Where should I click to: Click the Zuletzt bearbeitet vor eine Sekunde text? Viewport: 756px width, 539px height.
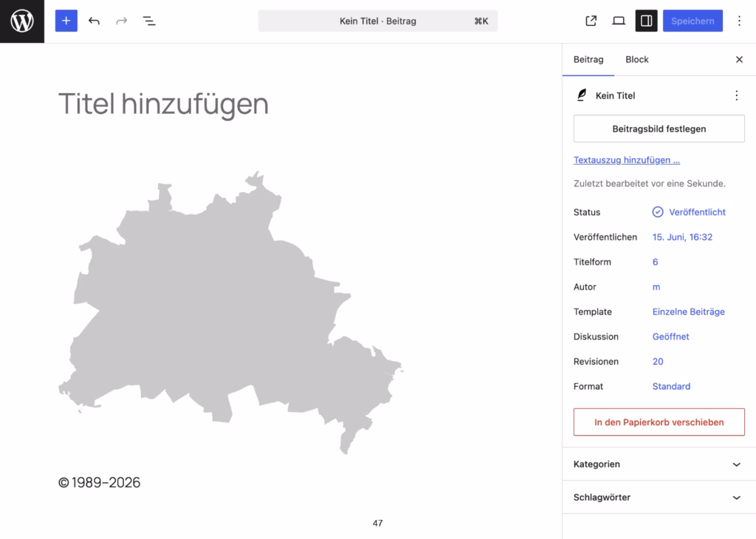(649, 184)
